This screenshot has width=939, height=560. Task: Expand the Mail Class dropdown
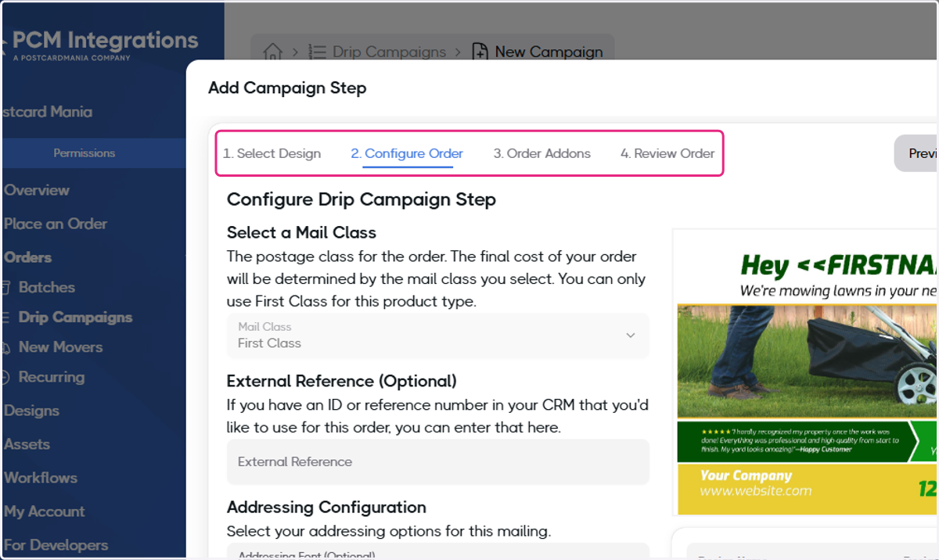(438, 336)
